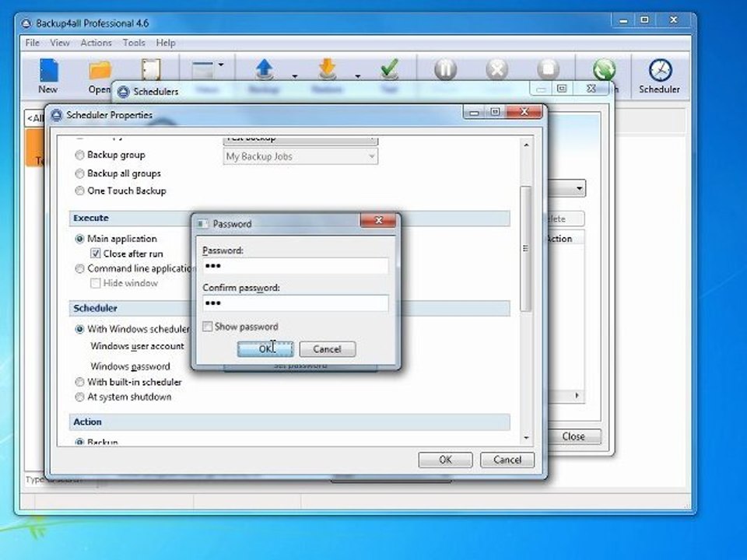The width and height of the screenshot is (747, 560).
Task: Expand the Views toolbar dropdown arrow
Action: (221, 65)
